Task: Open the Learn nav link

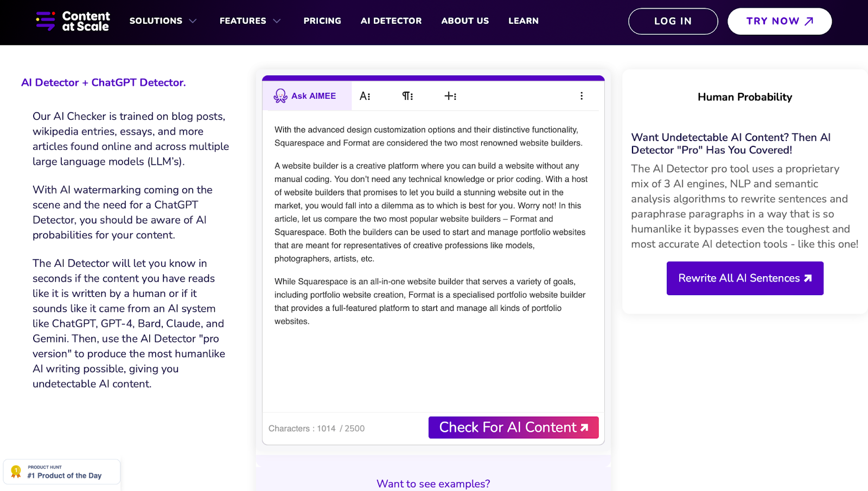Action: [x=524, y=21]
